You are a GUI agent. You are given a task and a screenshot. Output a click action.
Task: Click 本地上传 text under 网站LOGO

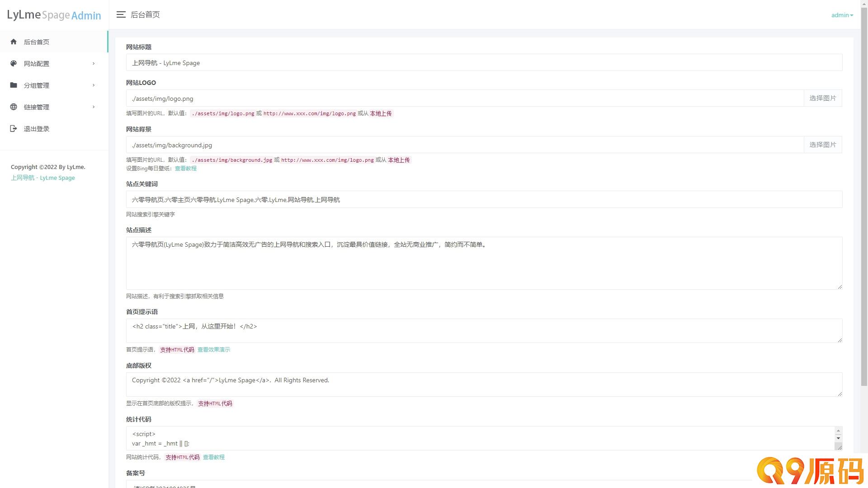[x=381, y=113]
